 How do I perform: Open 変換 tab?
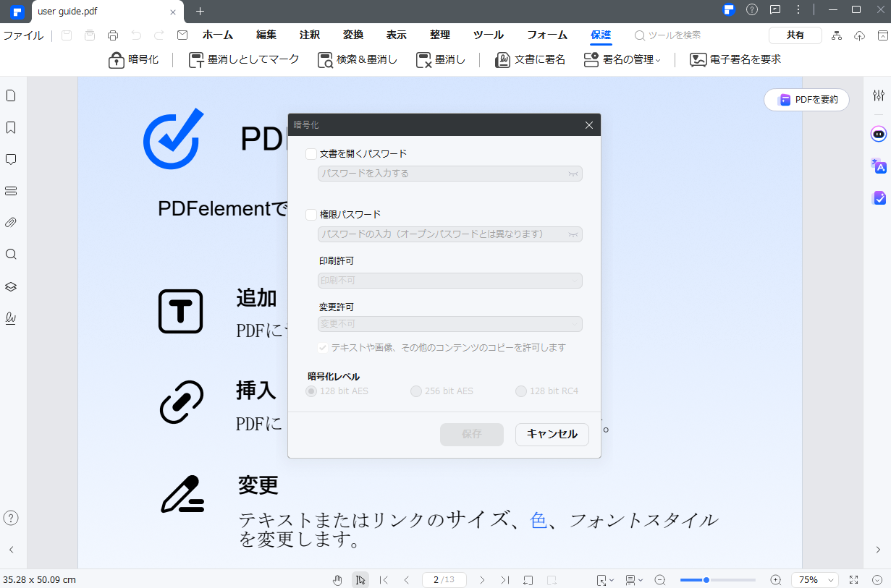[353, 35]
